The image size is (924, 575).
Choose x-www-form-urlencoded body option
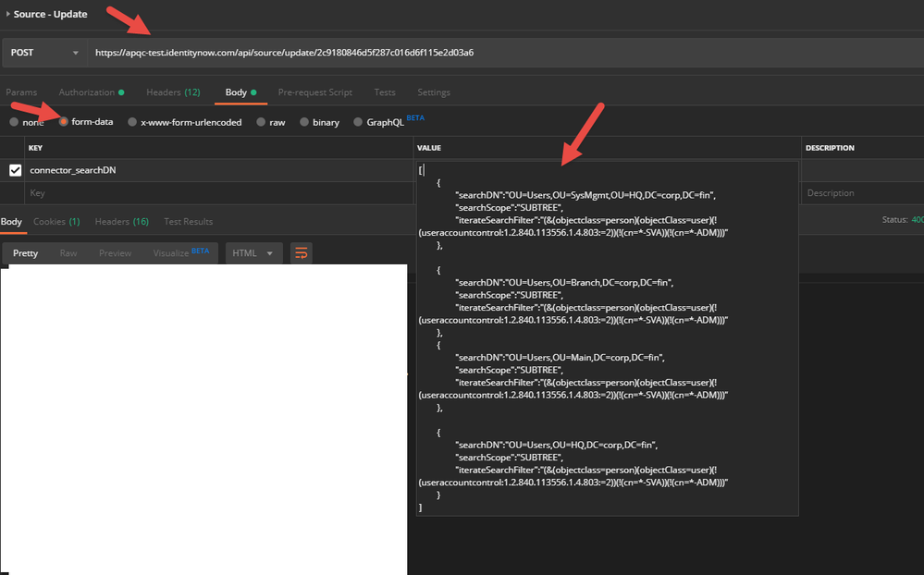133,122
